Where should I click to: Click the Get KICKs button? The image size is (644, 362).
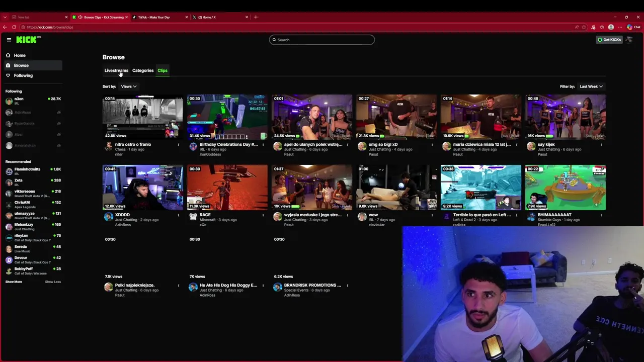(609, 40)
